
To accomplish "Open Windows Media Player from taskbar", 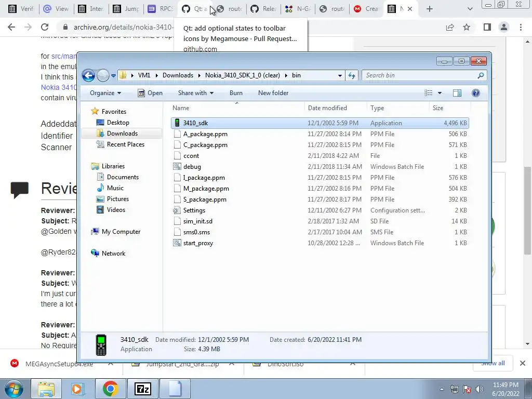I will [77, 389].
